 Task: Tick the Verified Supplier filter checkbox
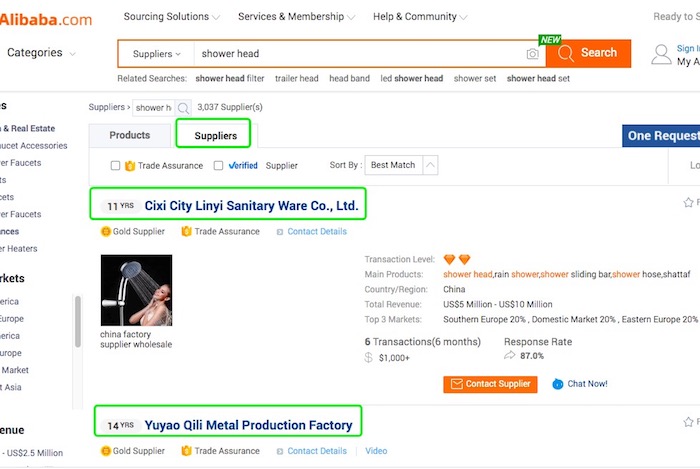[218, 166]
